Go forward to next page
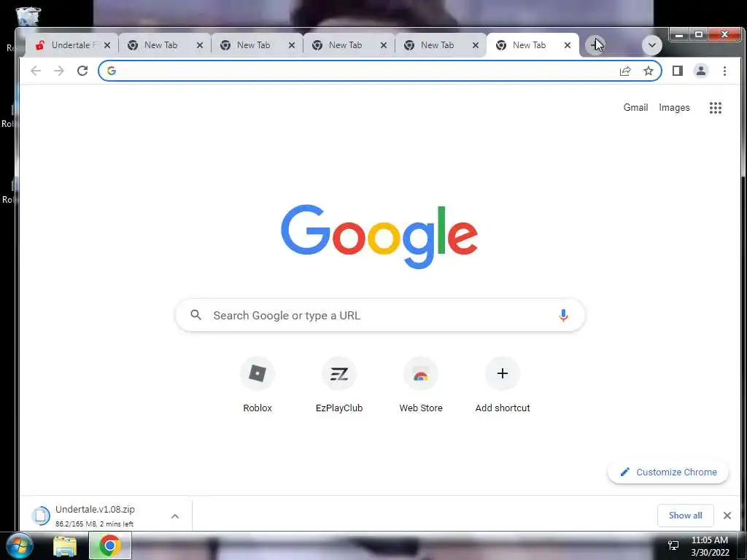747x560 pixels. pyautogui.click(x=58, y=71)
